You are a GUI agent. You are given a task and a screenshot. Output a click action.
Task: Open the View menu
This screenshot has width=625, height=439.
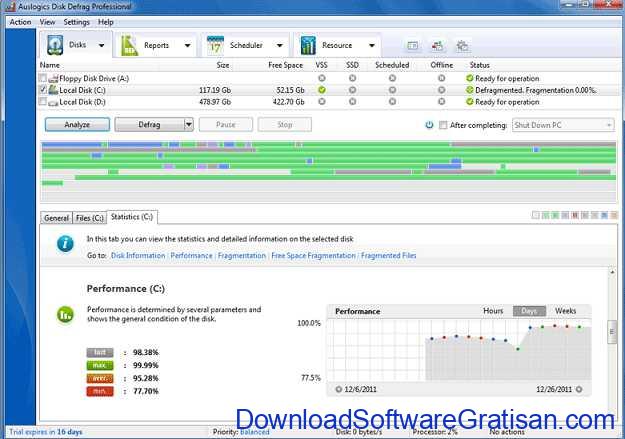pyautogui.click(x=47, y=22)
